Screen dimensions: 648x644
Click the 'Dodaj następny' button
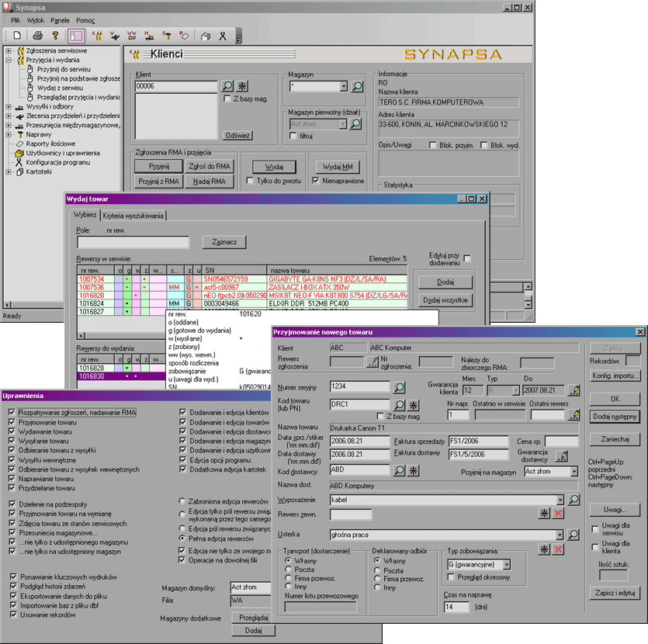(x=615, y=417)
